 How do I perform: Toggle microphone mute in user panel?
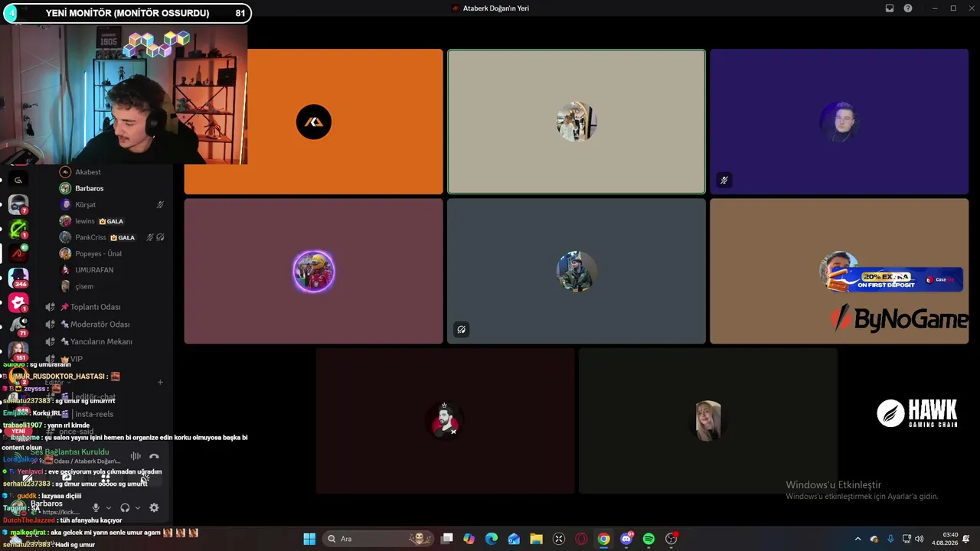96,507
